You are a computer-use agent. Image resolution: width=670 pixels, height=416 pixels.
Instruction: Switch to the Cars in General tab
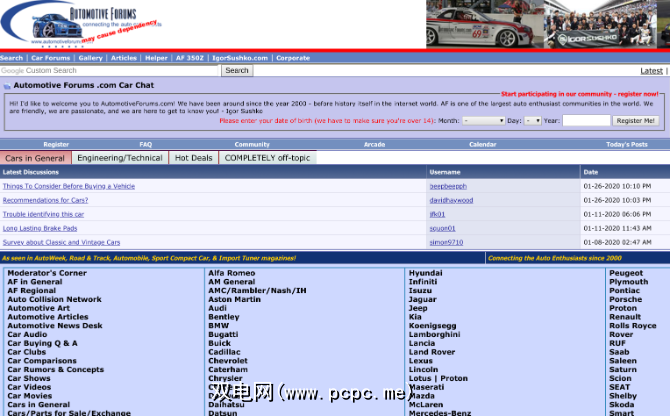coord(35,158)
